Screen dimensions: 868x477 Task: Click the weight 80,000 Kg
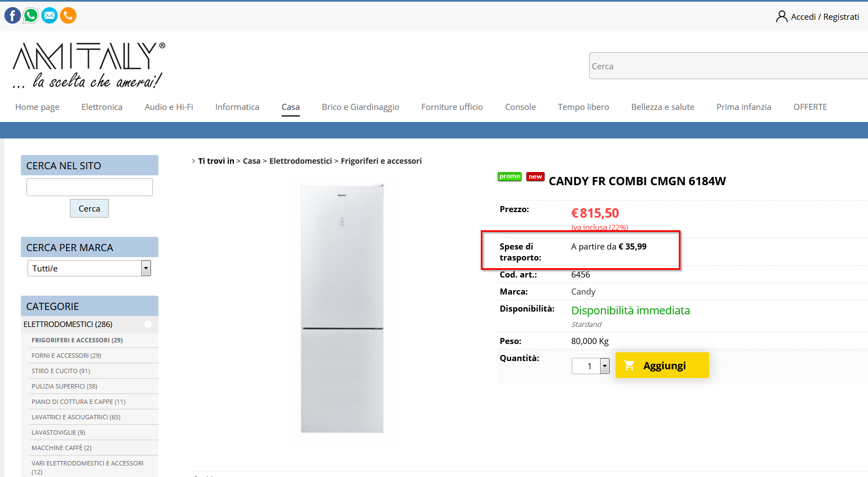590,341
